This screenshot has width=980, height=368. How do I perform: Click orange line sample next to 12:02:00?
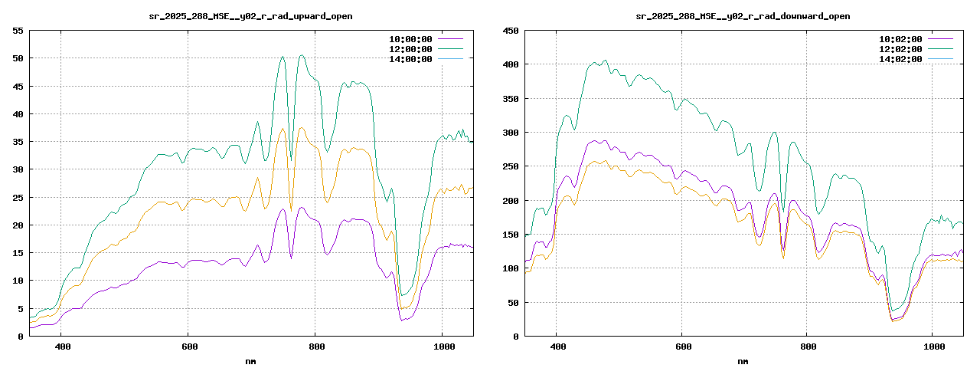[x=940, y=48]
